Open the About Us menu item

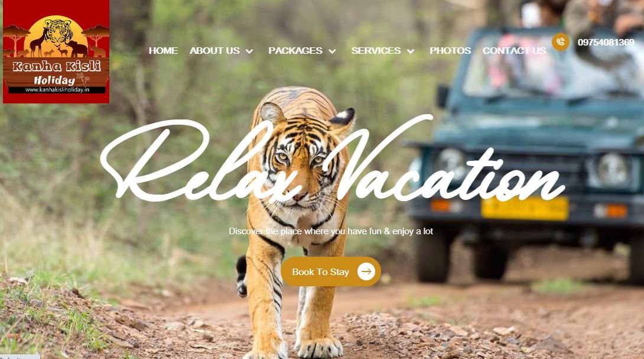(x=214, y=51)
